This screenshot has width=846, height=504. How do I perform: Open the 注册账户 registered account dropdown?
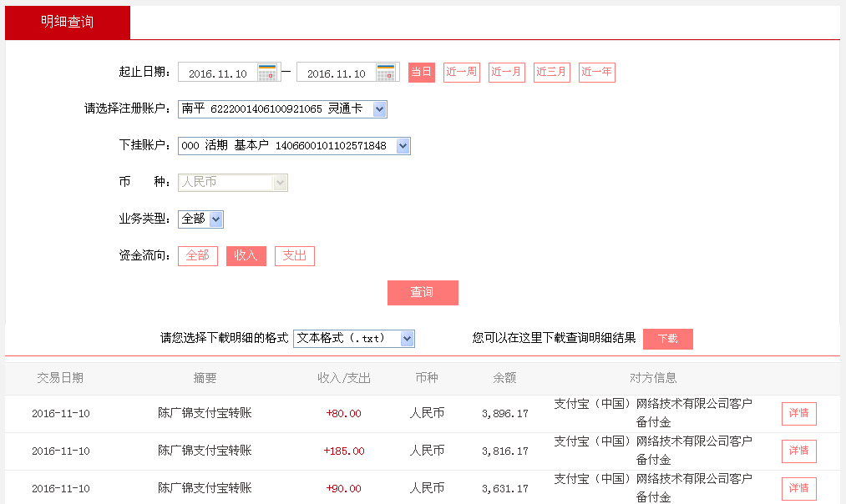pyautogui.click(x=377, y=108)
